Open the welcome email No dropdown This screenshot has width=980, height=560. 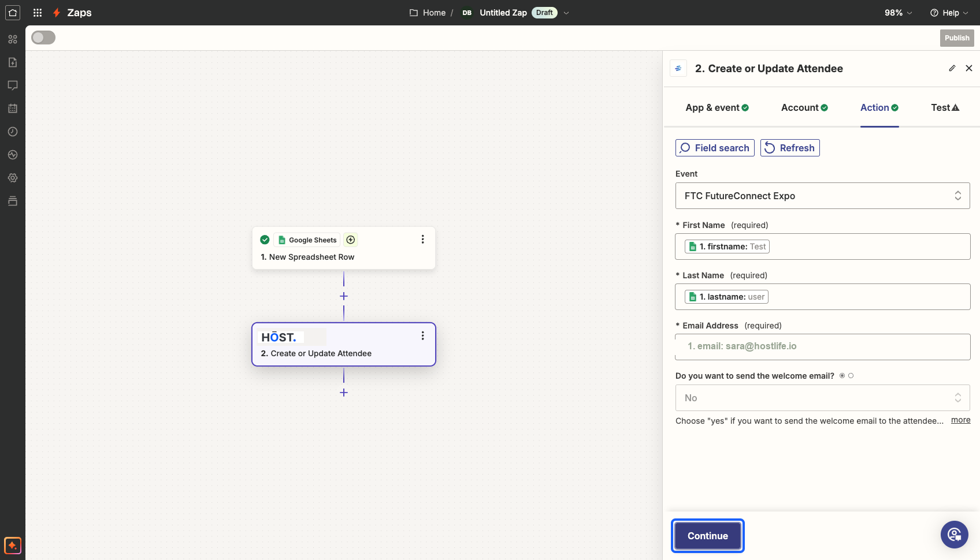822,398
